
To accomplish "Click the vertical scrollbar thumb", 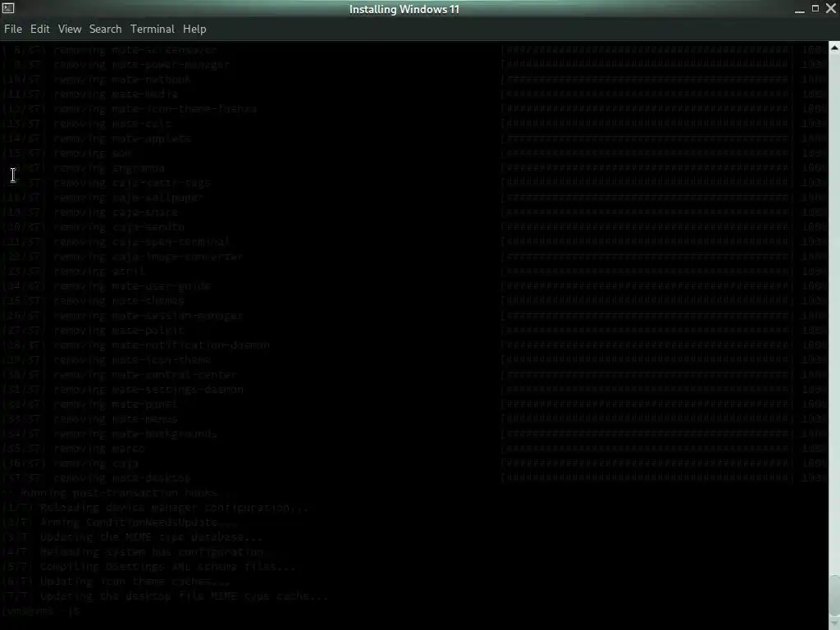I will point(834,595).
